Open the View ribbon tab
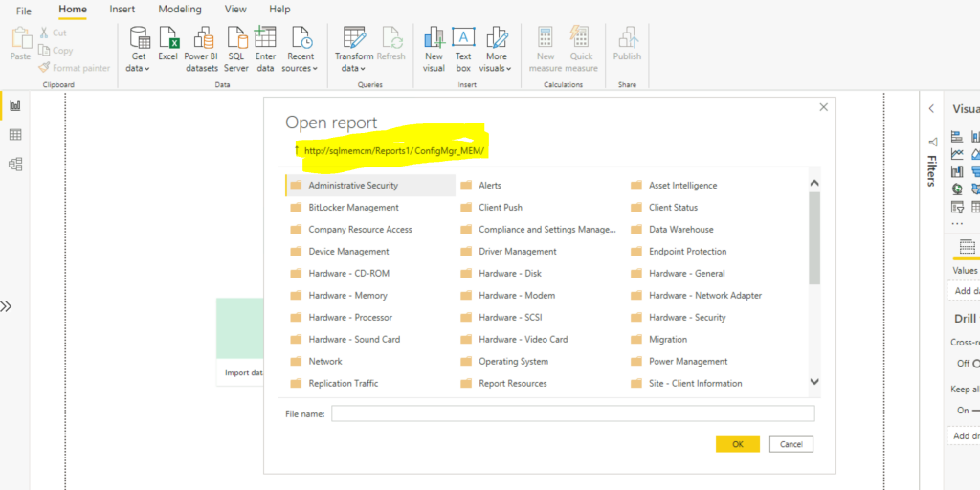Image resolution: width=980 pixels, height=490 pixels. pos(235,10)
